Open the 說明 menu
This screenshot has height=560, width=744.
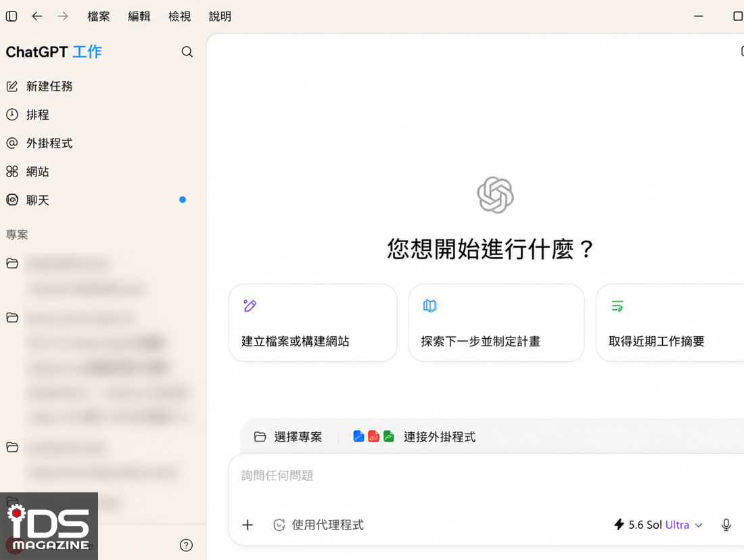click(x=220, y=16)
